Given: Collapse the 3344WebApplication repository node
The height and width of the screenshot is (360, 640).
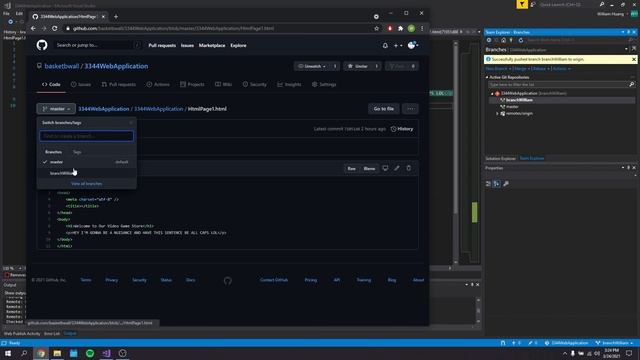Looking at the screenshot, I should point(492,93).
